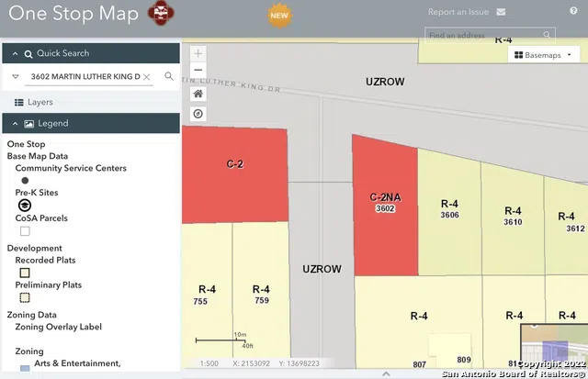Open the Basemaps dropdown
Viewport: 588px width, 379px height.
546,55
